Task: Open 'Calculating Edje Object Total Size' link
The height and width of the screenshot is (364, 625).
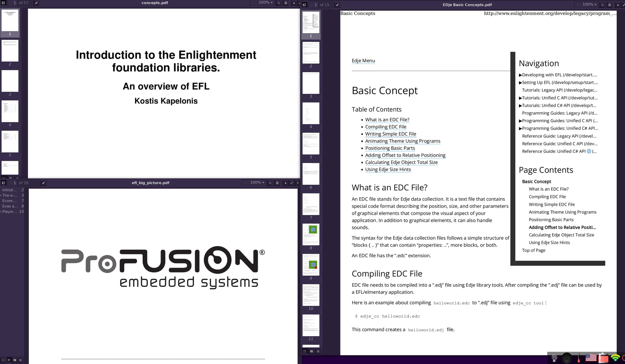Action: click(401, 162)
